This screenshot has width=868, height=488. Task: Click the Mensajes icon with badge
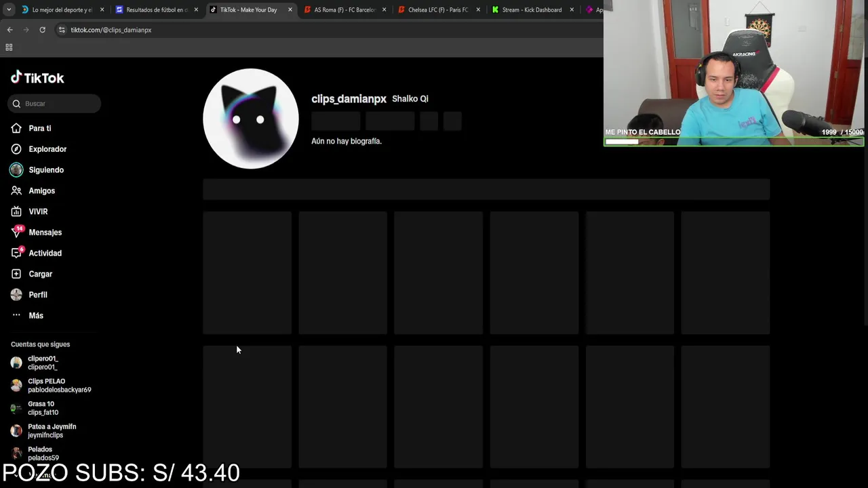click(x=17, y=232)
